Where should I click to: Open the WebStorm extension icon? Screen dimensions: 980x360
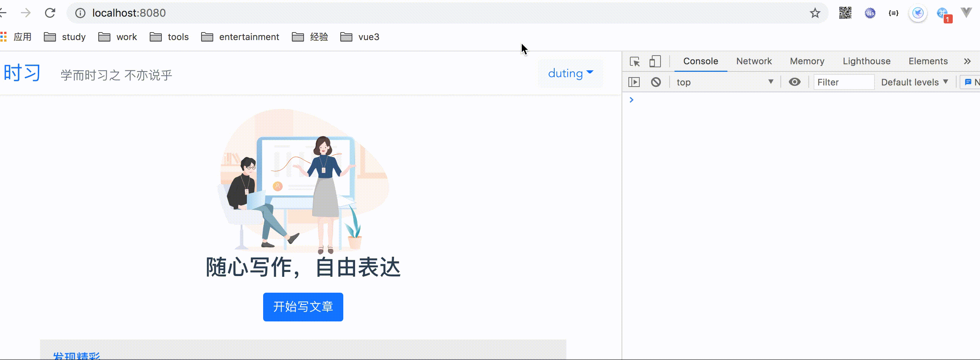tap(870, 13)
